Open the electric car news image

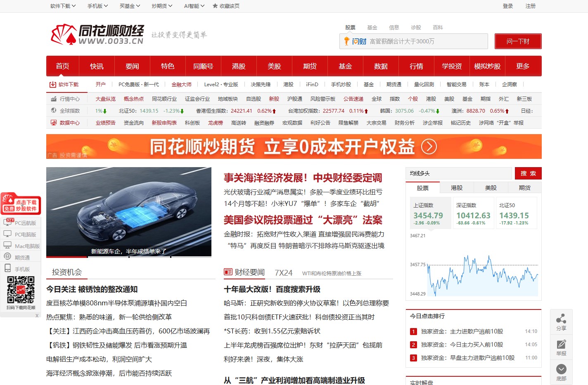pyautogui.click(x=129, y=212)
